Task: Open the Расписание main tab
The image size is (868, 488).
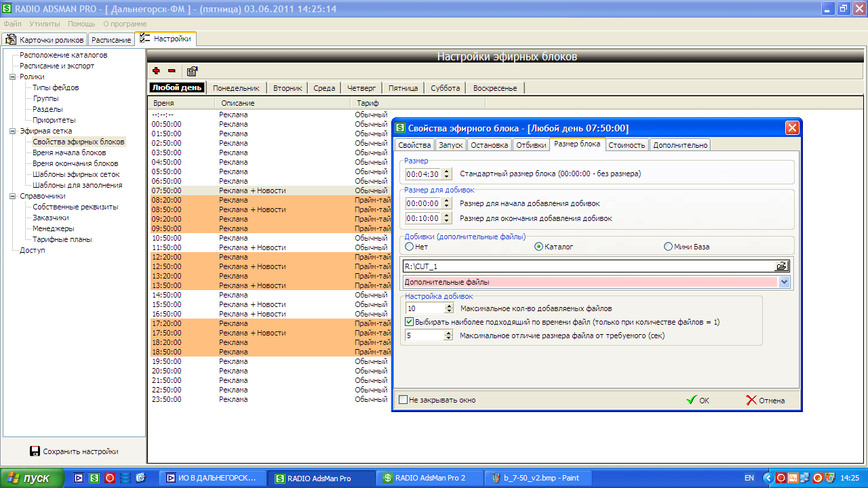Action: pos(111,40)
